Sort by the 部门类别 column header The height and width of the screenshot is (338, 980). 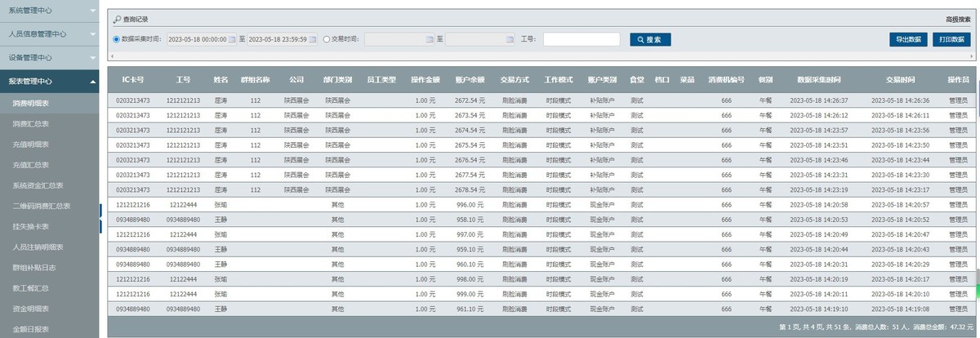tap(337, 79)
